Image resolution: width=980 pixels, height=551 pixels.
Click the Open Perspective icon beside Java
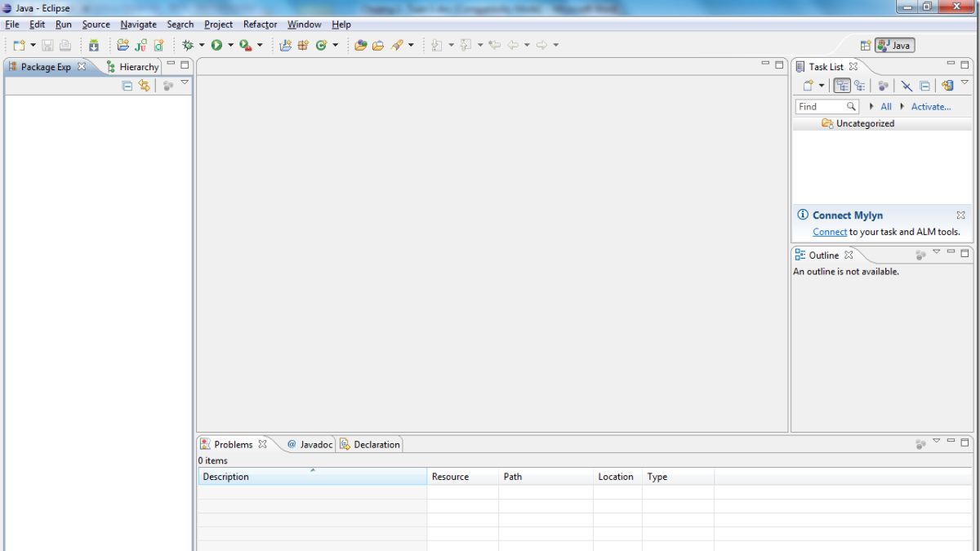pyautogui.click(x=866, y=46)
